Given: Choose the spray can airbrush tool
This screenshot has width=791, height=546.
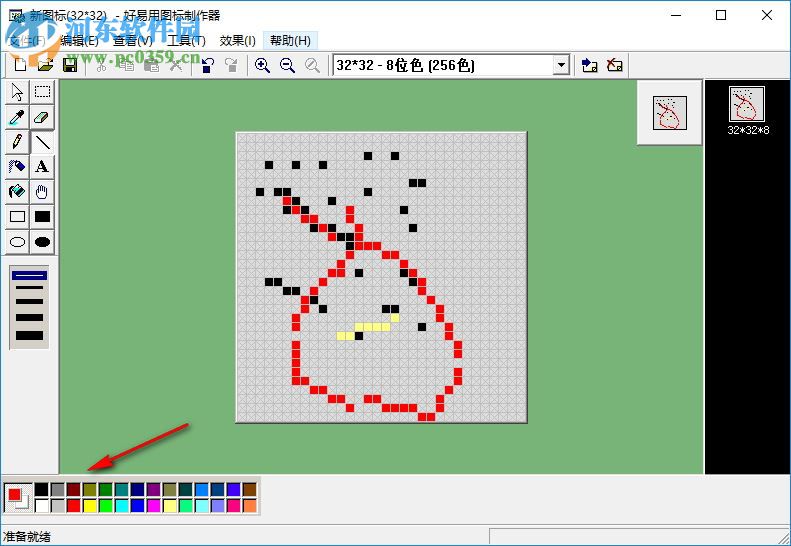Looking at the screenshot, I should 17,167.
